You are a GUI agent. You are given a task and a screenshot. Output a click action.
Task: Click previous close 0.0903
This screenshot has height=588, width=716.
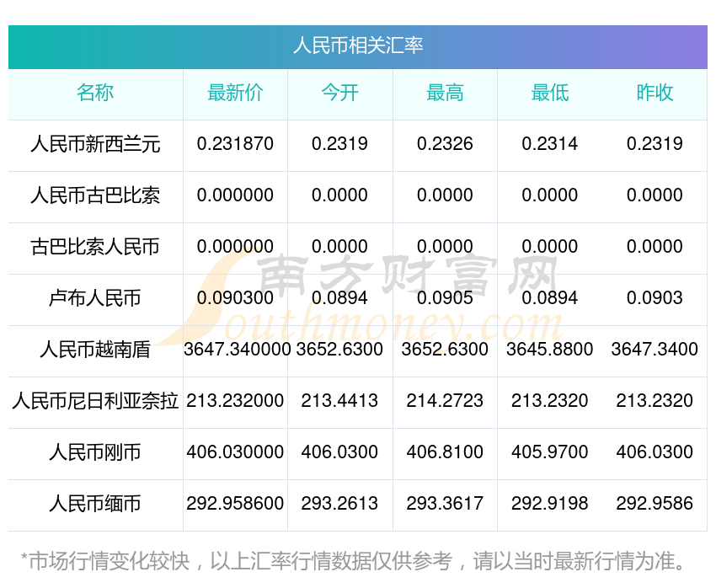(655, 297)
